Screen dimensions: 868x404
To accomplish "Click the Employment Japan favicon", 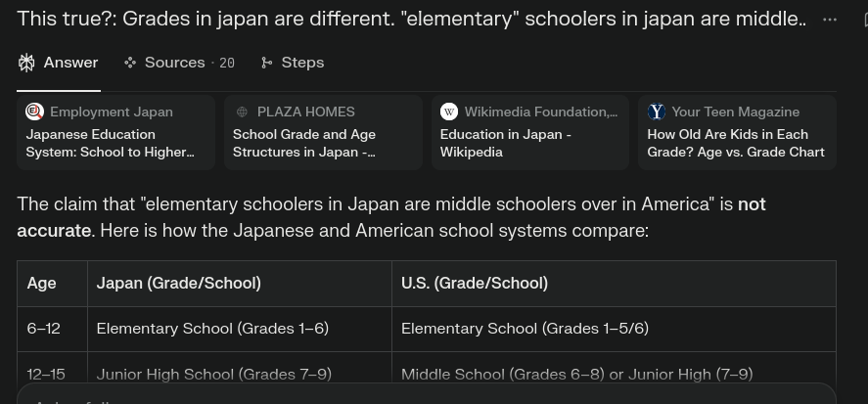I will (x=35, y=112).
